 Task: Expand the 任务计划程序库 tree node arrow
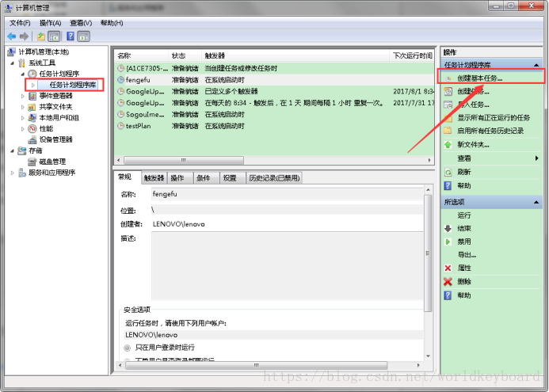tap(33, 85)
